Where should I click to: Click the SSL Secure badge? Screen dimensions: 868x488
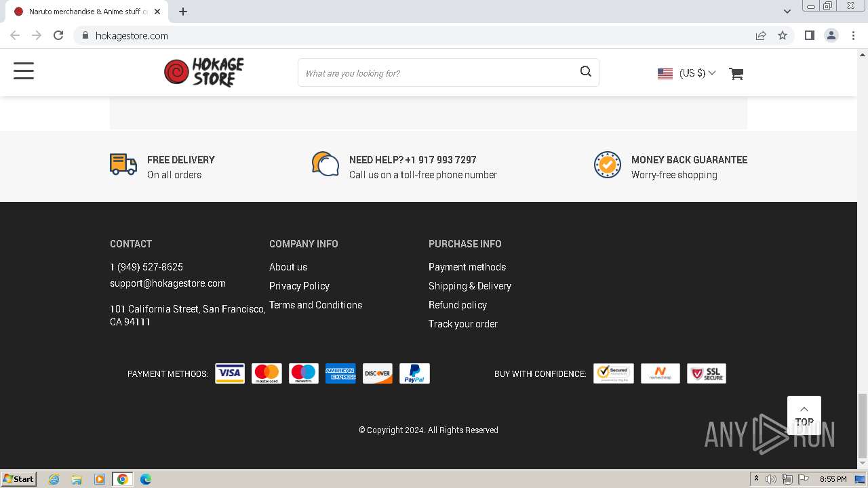coord(707,373)
